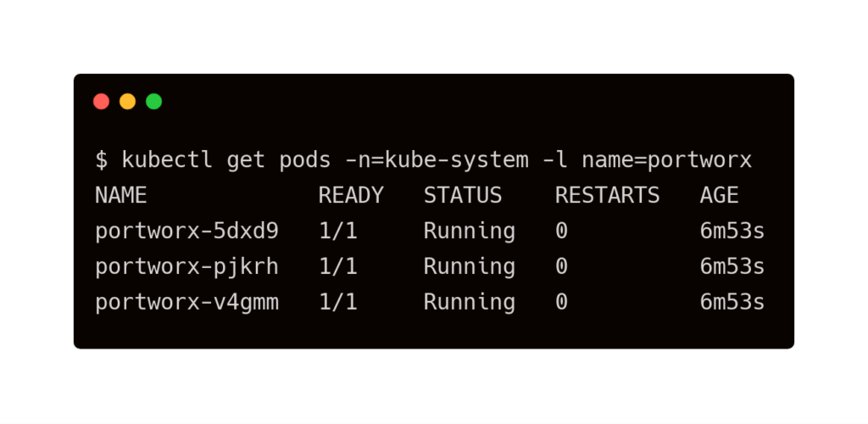The image size is (868, 424).
Task: Click the STATUS column header
Action: coord(463,195)
